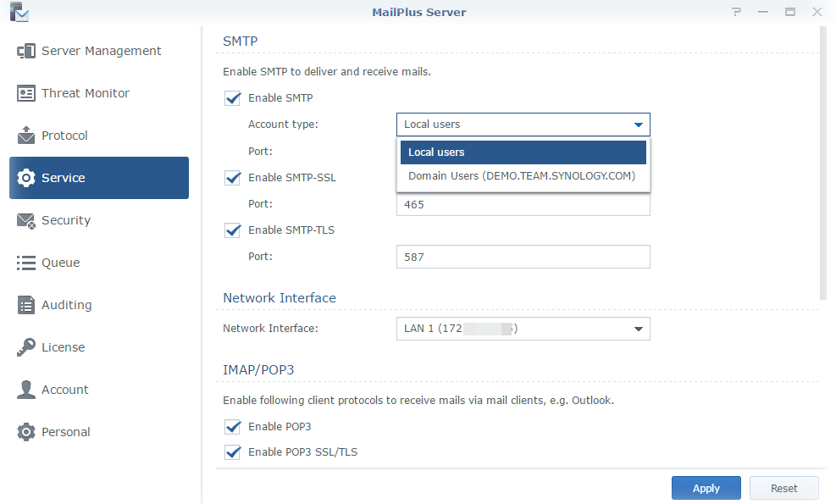Image resolution: width=836 pixels, height=504 pixels.
Task: Reset the service settings
Action: (x=783, y=488)
